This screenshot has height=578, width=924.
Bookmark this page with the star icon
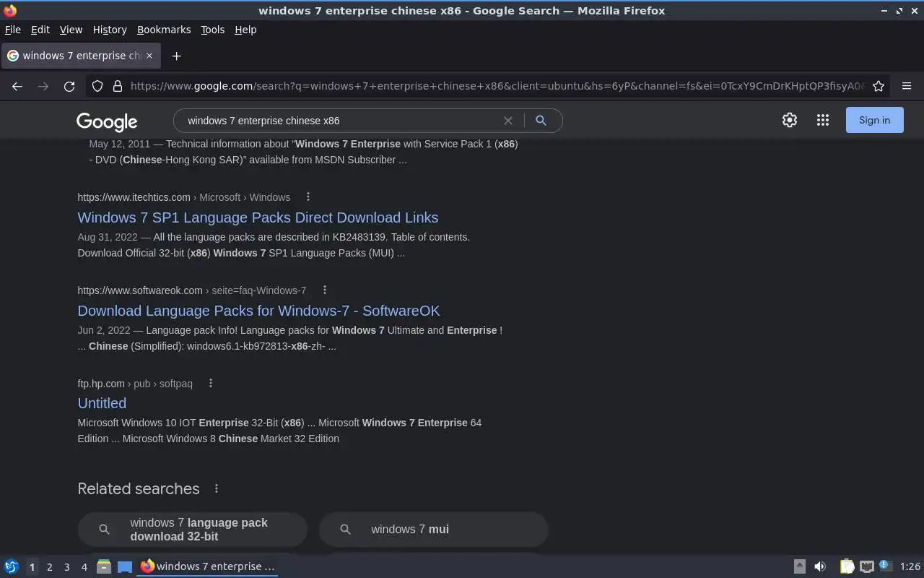point(879,86)
